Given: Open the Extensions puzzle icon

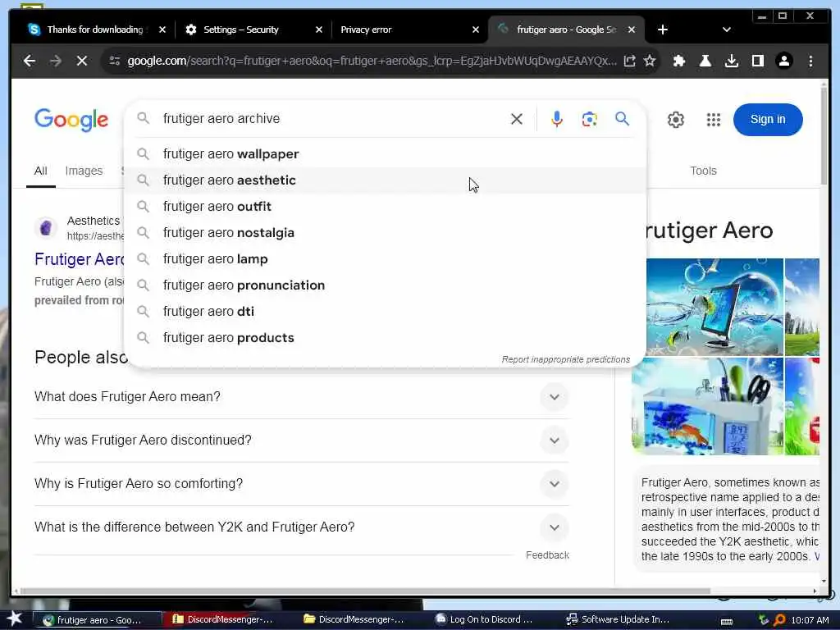Looking at the screenshot, I should (x=678, y=61).
